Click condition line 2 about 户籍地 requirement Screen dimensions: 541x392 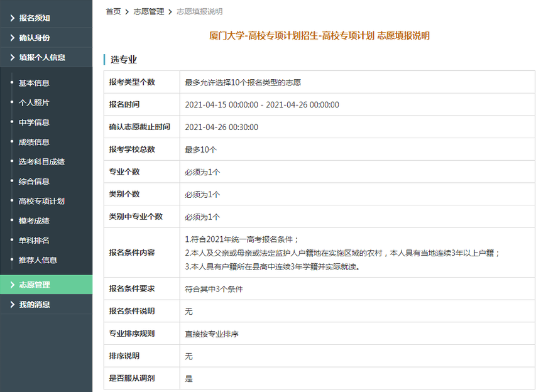pos(342,253)
